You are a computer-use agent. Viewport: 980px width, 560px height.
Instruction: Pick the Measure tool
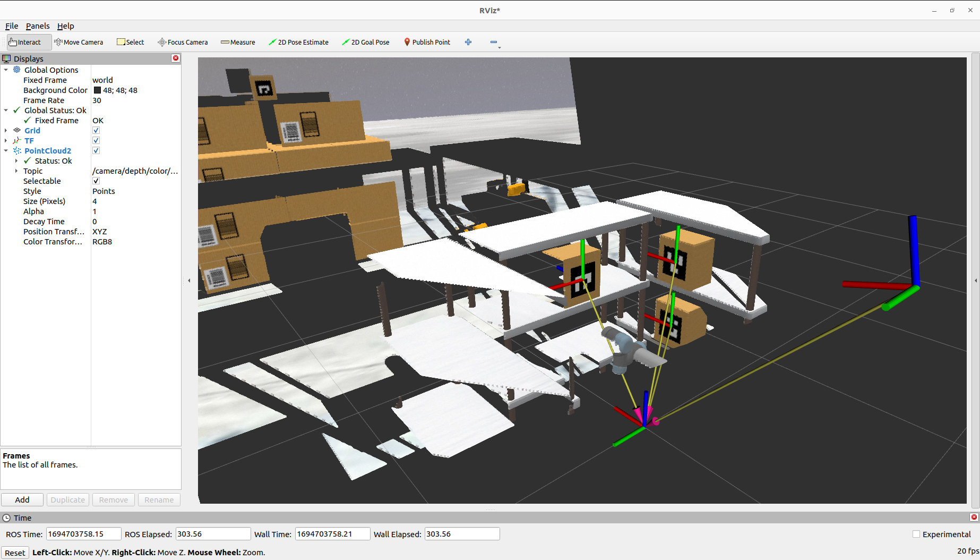click(238, 43)
